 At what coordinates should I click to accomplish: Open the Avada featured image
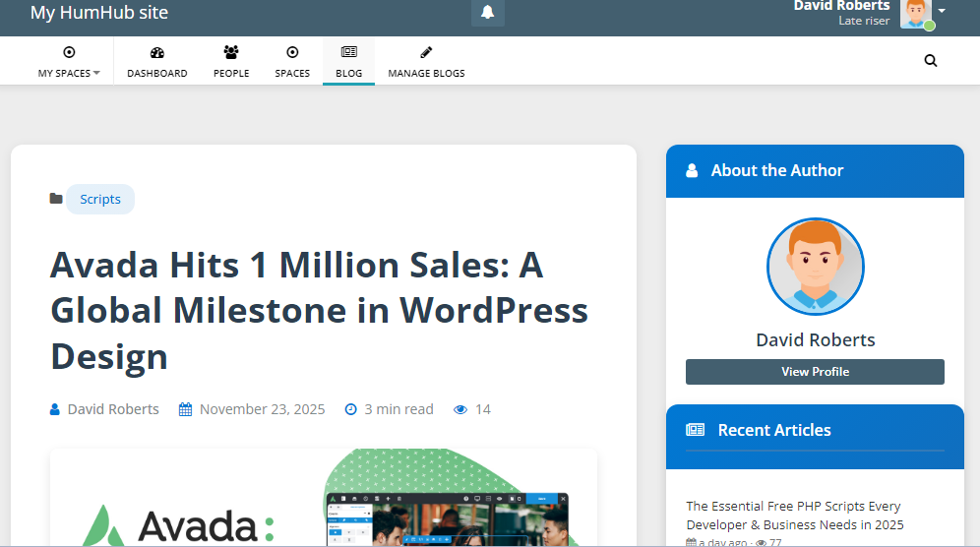[x=324, y=497]
